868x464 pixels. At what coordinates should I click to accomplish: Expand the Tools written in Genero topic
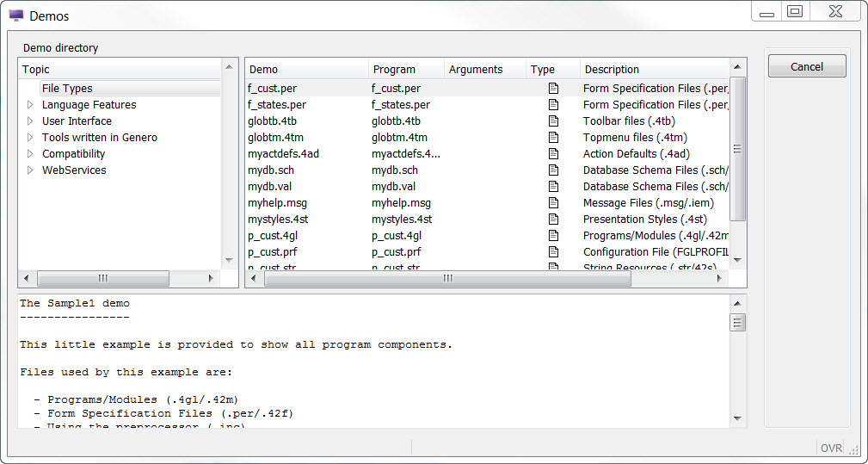pos(30,138)
